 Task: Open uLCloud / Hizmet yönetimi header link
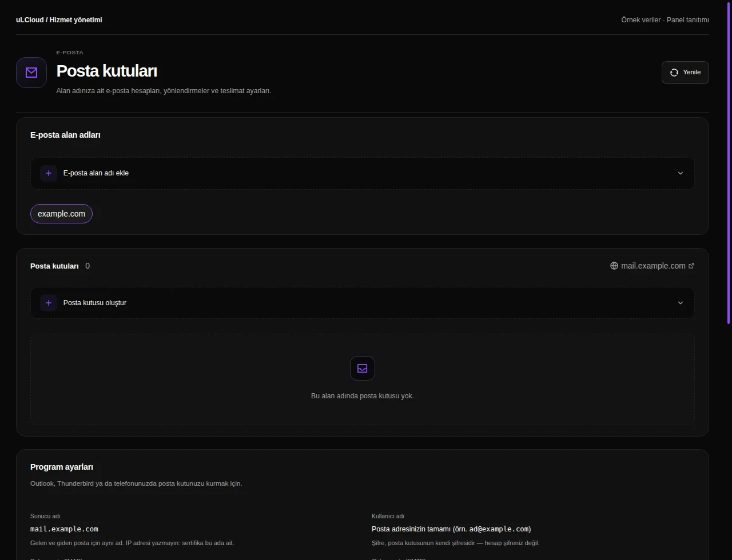(59, 20)
